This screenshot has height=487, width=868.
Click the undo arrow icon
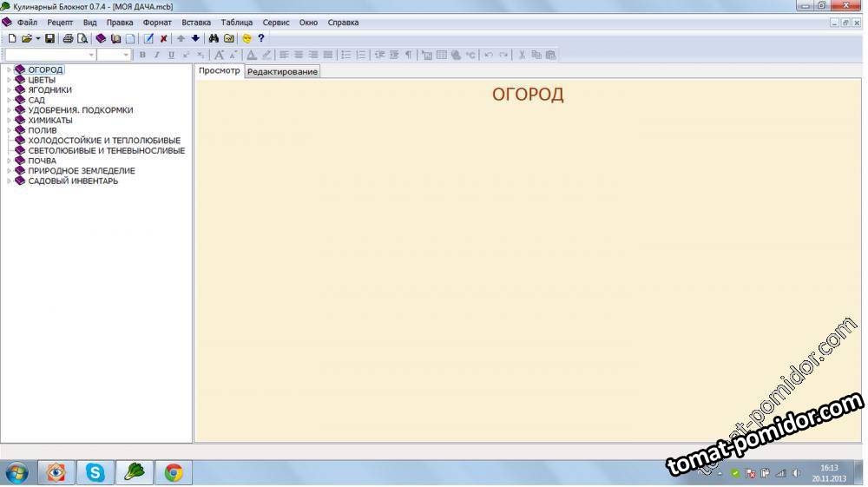click(x=489, y=55)
